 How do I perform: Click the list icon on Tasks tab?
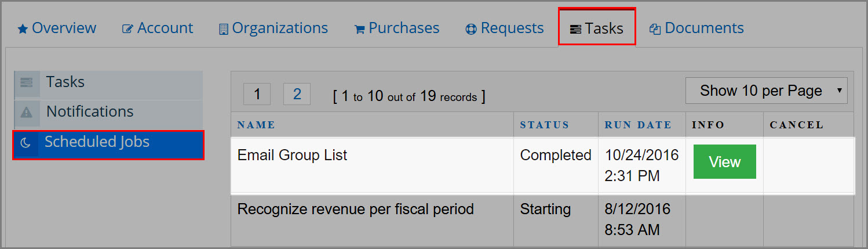575,29
